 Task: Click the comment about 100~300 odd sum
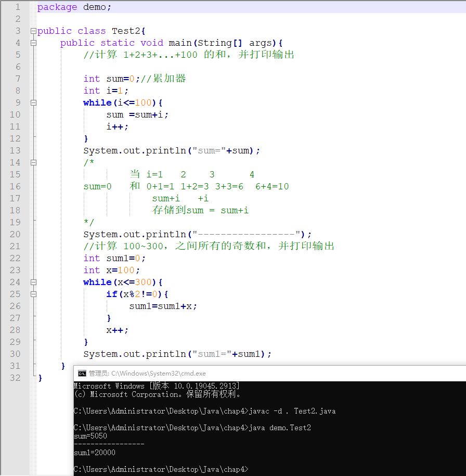pos(209,246)
